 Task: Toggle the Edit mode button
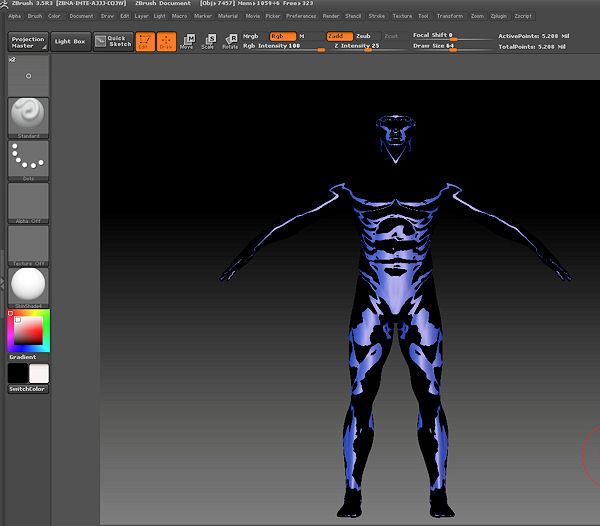(x=145, y=41)
